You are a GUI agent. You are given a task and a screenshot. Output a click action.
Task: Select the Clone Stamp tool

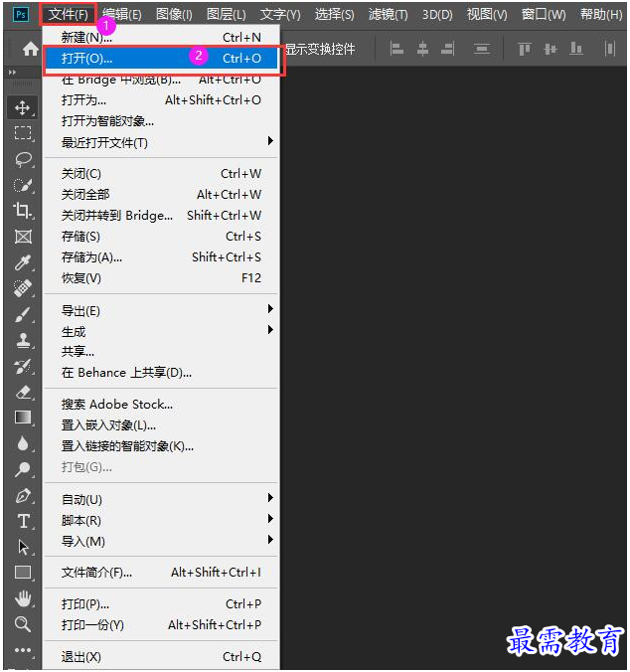[x=23, y=340]
